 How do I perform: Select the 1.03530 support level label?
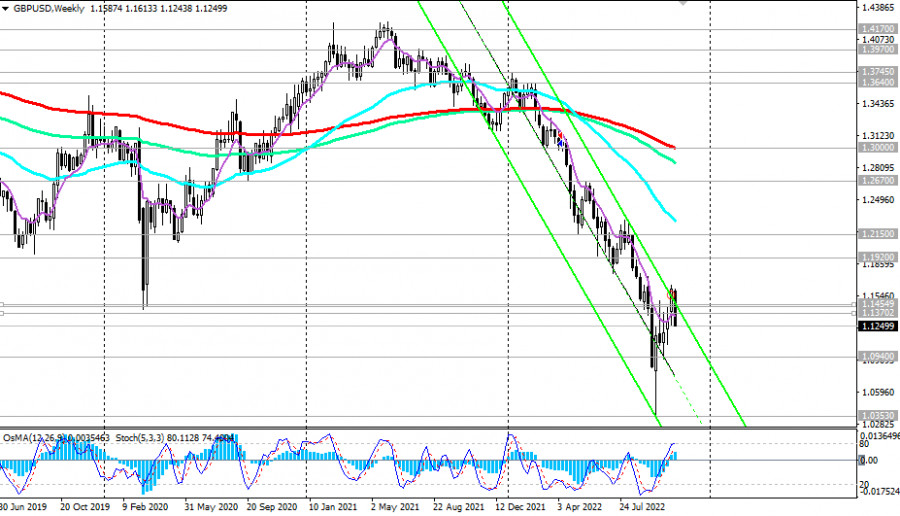pyautogui.click(x=876, y=414)
